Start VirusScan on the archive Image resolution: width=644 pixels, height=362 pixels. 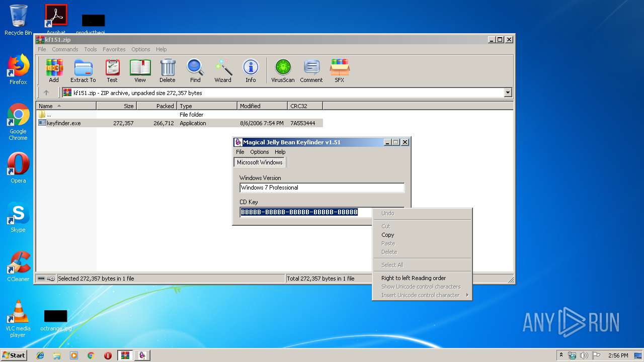(283, 71)
